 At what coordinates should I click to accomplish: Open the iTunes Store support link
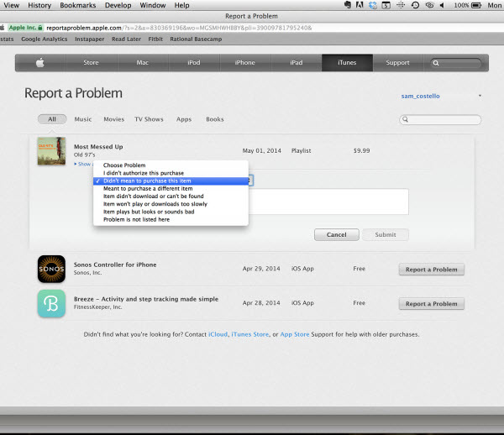250,334
